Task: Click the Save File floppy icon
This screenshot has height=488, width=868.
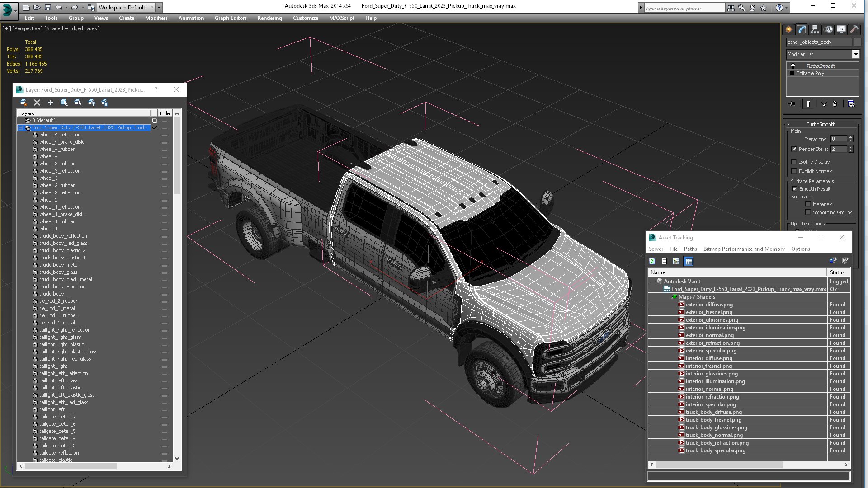Action: click(x=47, y=8)
